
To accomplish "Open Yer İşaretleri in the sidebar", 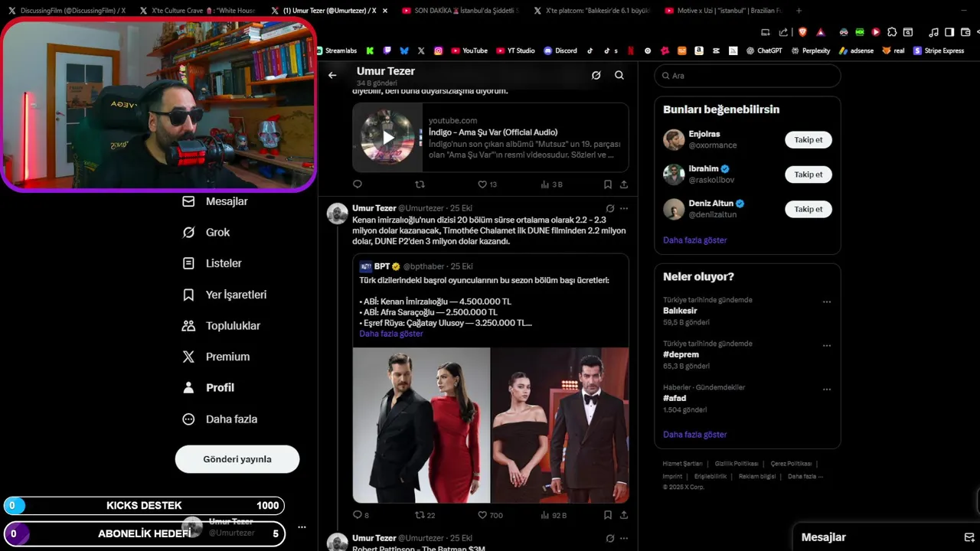I will (224, 295).
